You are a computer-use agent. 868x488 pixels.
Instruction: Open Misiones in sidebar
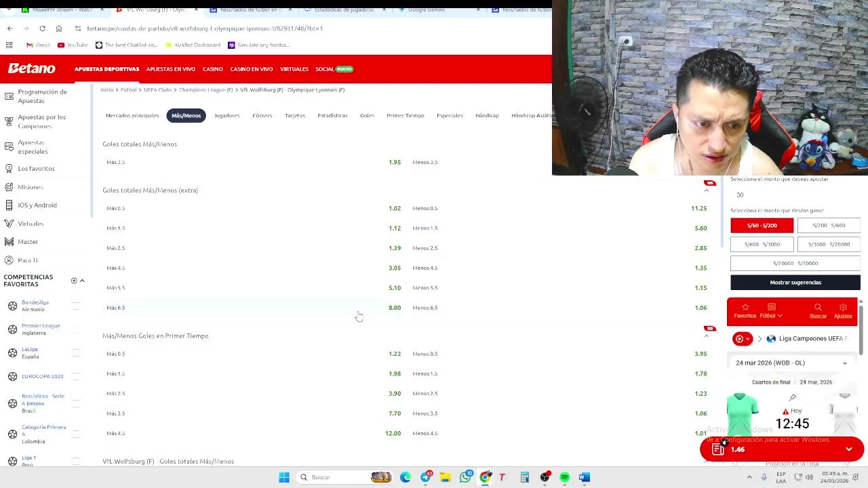click(30, 187)
